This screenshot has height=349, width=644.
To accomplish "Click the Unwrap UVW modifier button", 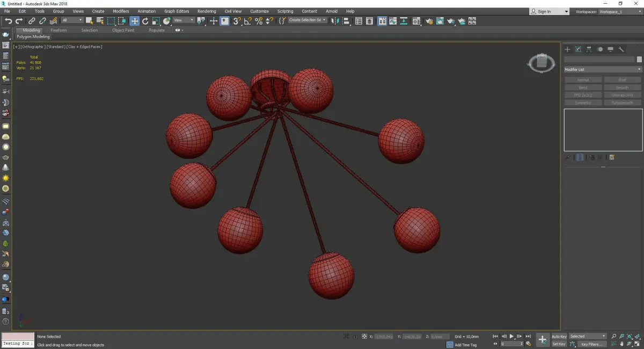I will pos(623,95).
